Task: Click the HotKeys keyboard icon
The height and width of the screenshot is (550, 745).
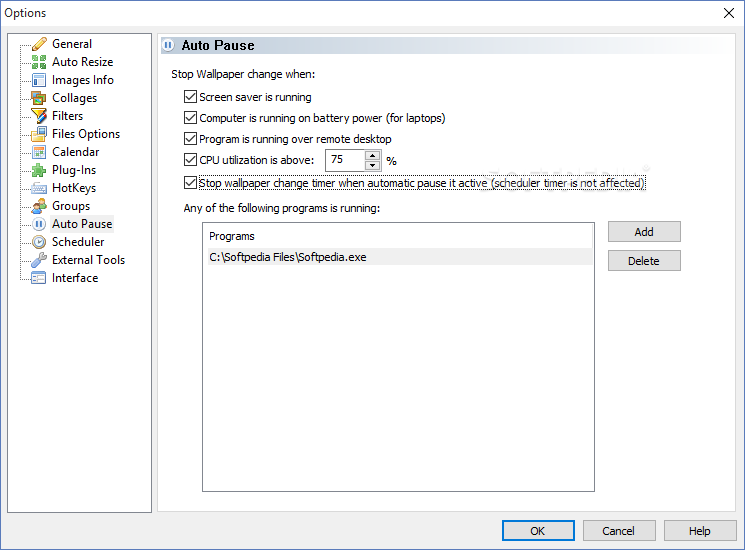Action: click(x=39, y=188)
